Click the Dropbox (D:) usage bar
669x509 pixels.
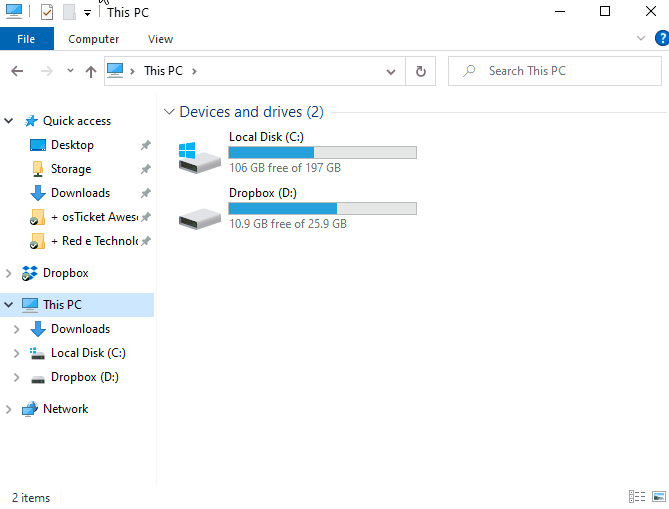pyautogui.click(x=323, y=208)
